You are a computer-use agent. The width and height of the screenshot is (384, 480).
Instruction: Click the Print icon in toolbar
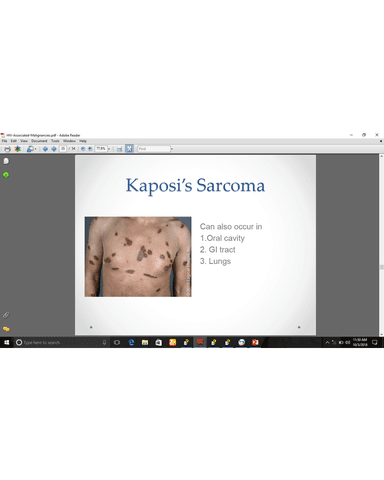point(7,149)
